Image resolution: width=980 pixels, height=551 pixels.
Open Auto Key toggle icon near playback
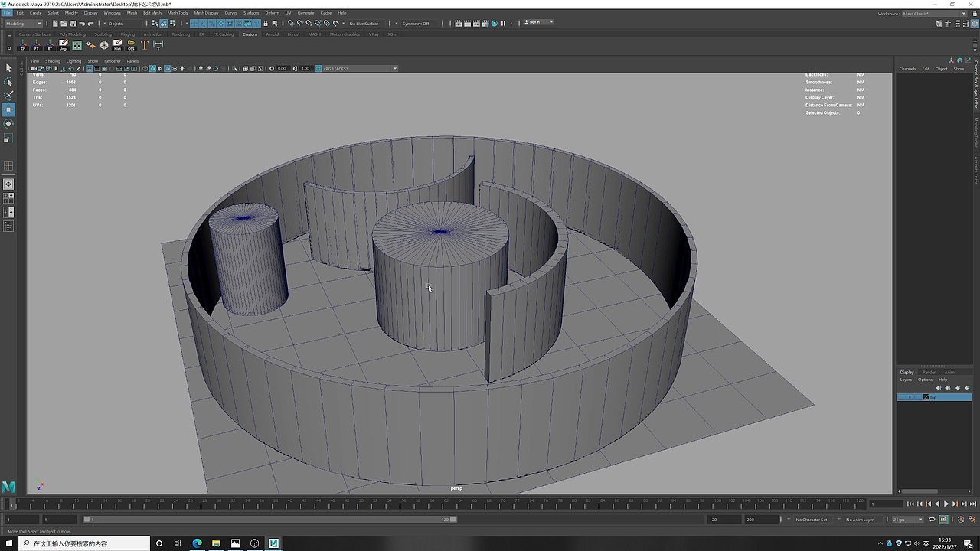961,520
